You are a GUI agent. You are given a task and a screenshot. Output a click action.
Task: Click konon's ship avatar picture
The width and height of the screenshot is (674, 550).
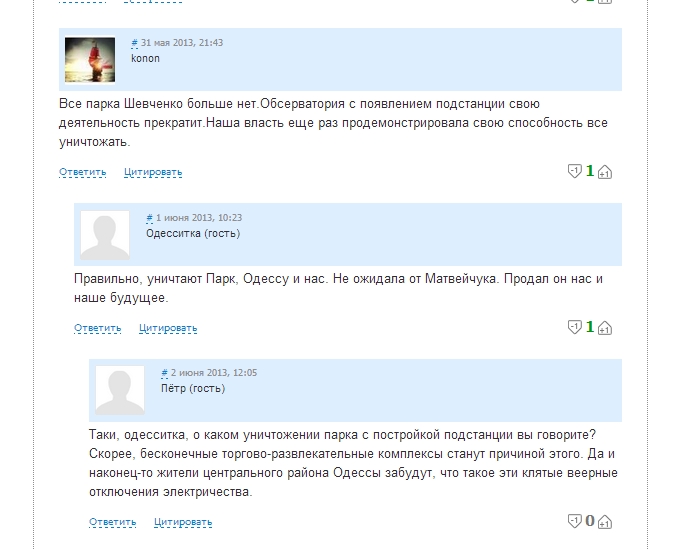(90, 59)
